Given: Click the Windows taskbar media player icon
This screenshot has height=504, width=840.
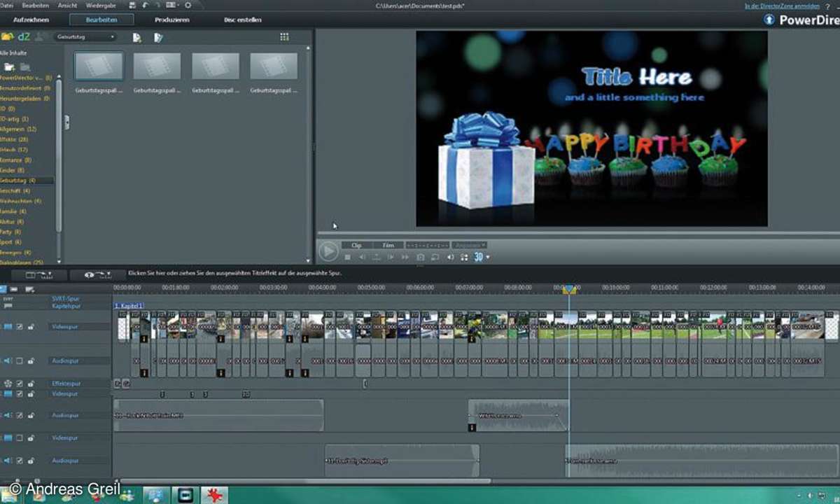Looking at the screenshot, I should tap(185, 495).
